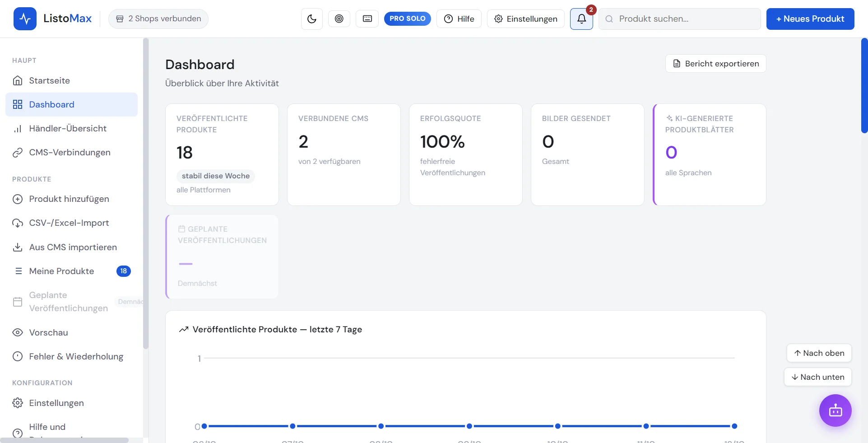
Task: Open Aus CMS importieren sidebar item
Action: pyautogui.click(x=71, y=247)
